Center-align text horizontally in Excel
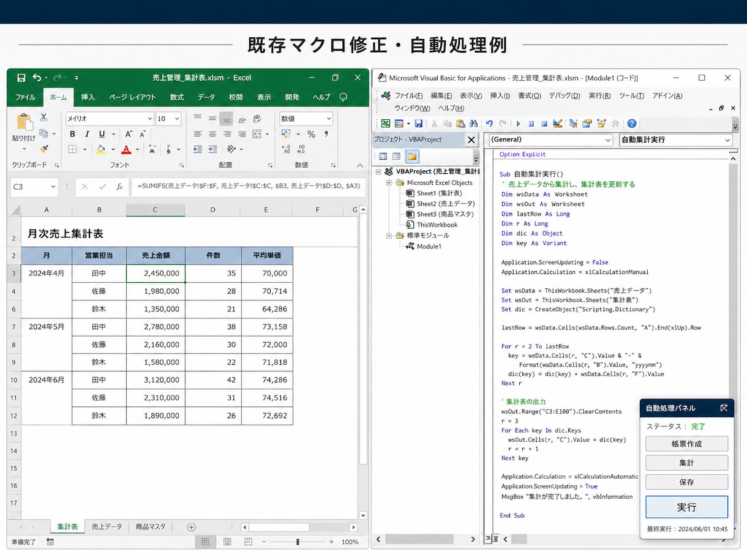The width and height of the screenshot is (747, 560). tap(212, 134)
